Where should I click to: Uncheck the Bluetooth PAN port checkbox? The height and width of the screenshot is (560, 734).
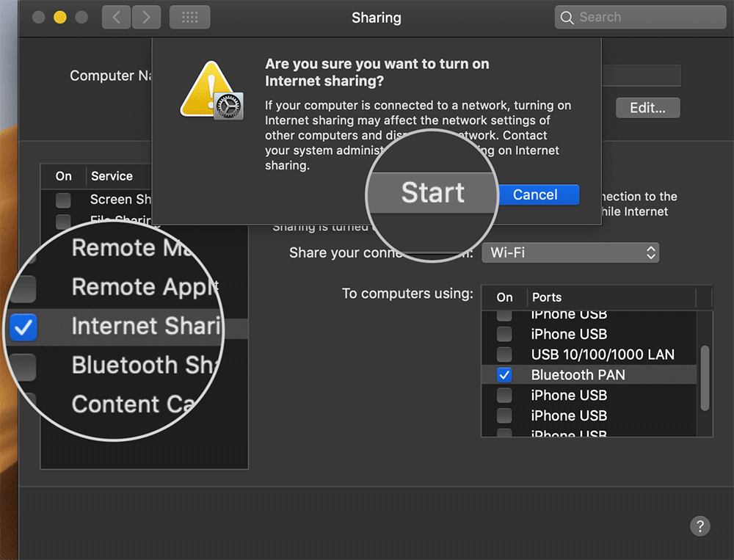pyautogui.click(x=504, y=375)
